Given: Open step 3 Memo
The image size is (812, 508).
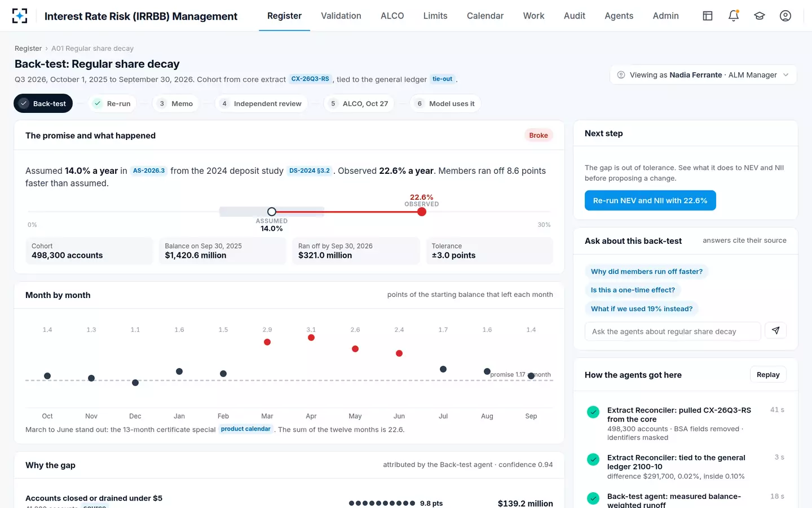Looking at the screenshot, I should coord(175,103).
